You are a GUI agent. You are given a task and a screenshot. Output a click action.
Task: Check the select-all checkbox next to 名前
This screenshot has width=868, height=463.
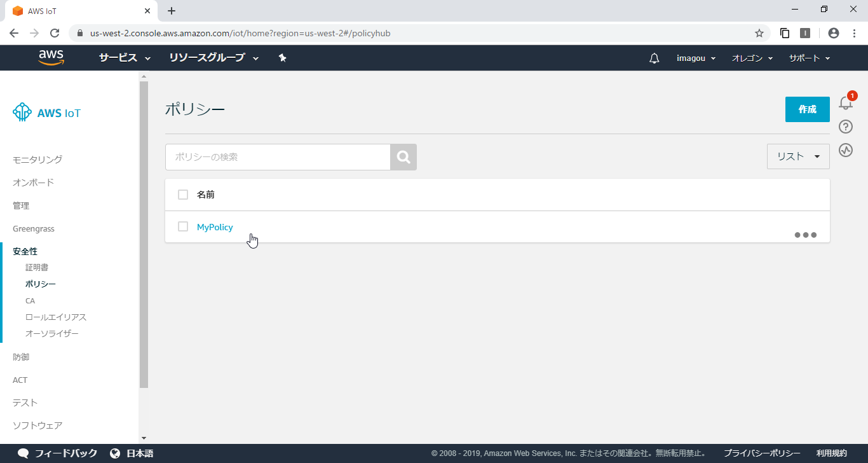point(183,194)
